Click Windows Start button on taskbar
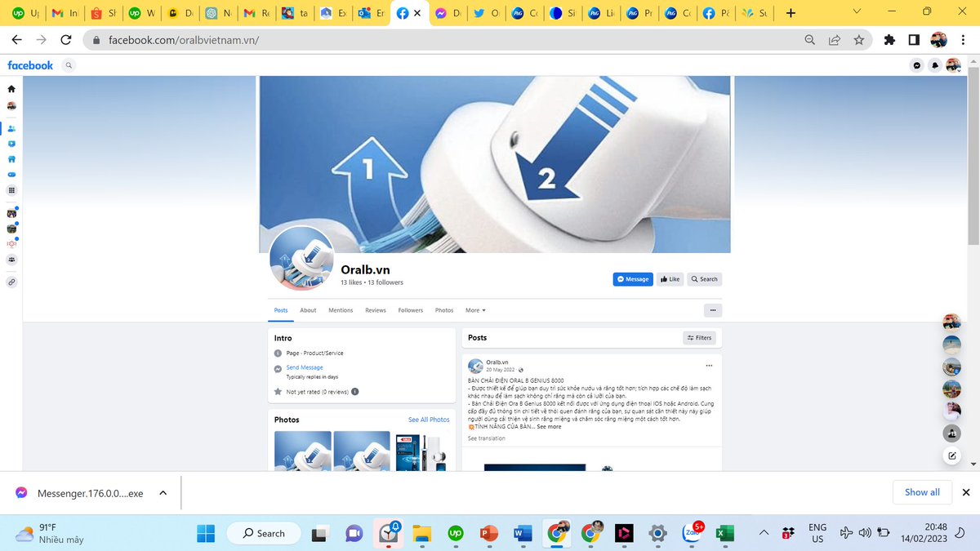The width and height of the screenshot is (980, 551). 206,533
